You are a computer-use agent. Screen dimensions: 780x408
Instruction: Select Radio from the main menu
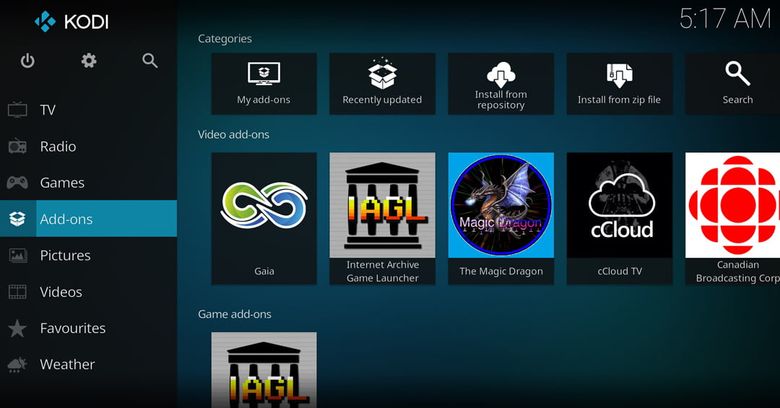click(x=89, y=146)
